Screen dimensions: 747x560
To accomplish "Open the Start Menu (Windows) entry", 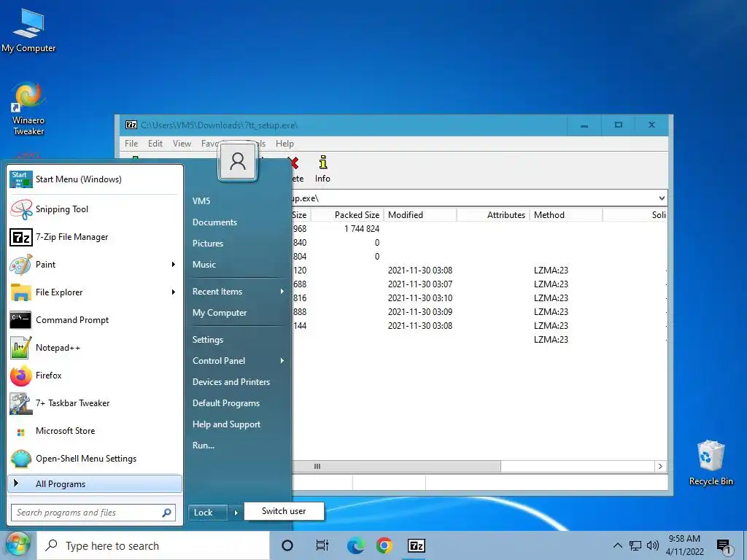I will [x=94, y=179].
